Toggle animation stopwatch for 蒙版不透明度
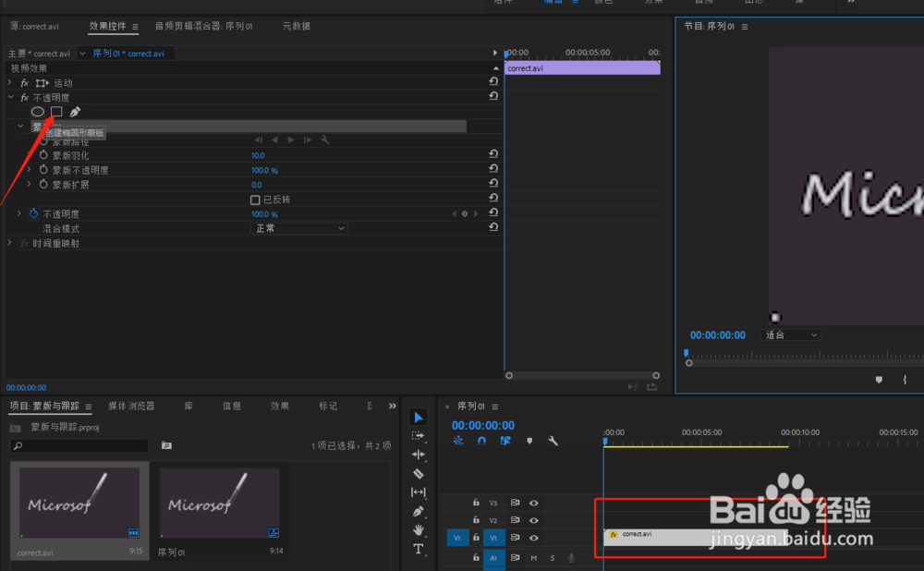This screenshot has width=924, height=571. point(43,170)
